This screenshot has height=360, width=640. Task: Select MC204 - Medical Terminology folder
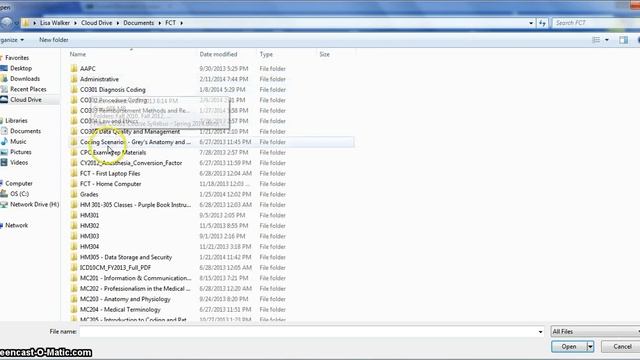[x=120, y=310]
